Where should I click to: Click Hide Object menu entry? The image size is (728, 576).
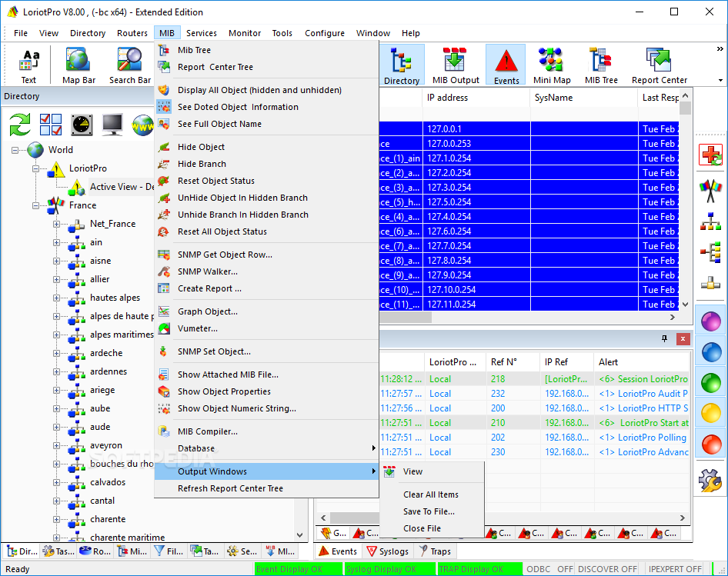pyautogui.click(x=266, y=147)
